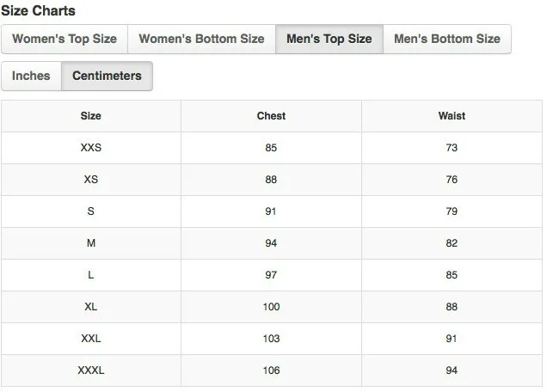Click the Size Charts heading

point(38,11)
